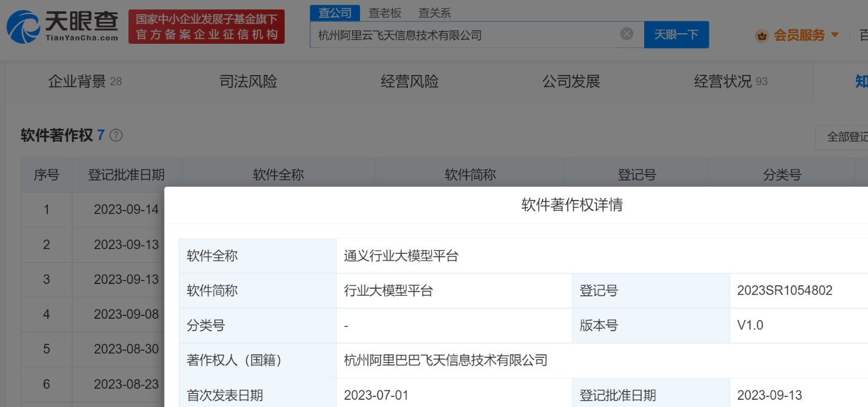Click the 分类号 column header
The image size is (868, 407).
point(782,175)
